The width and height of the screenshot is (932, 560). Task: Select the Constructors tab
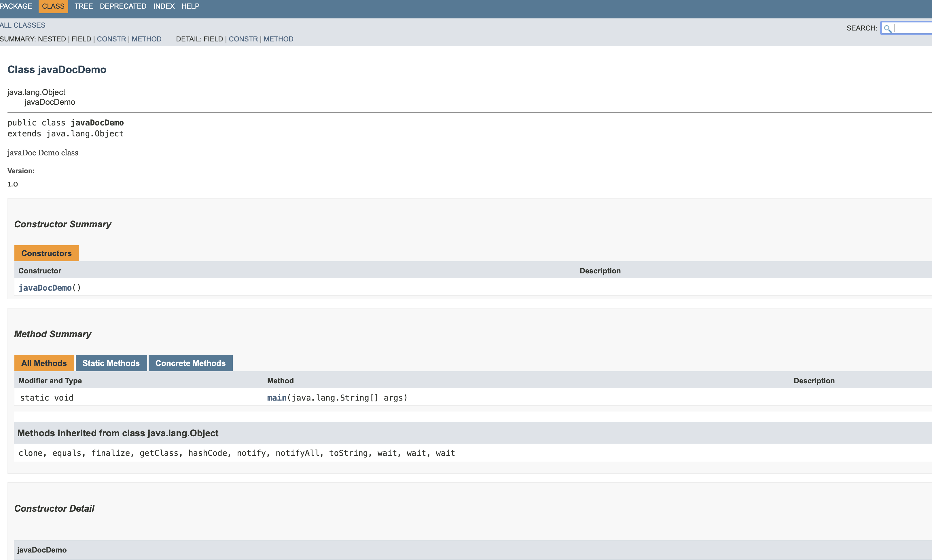[46, 253]
